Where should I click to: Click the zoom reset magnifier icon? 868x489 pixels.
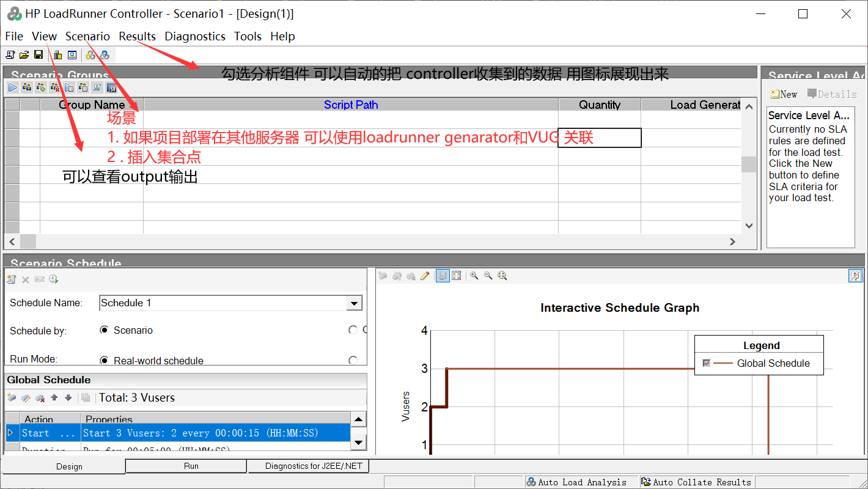coord(502,276)
